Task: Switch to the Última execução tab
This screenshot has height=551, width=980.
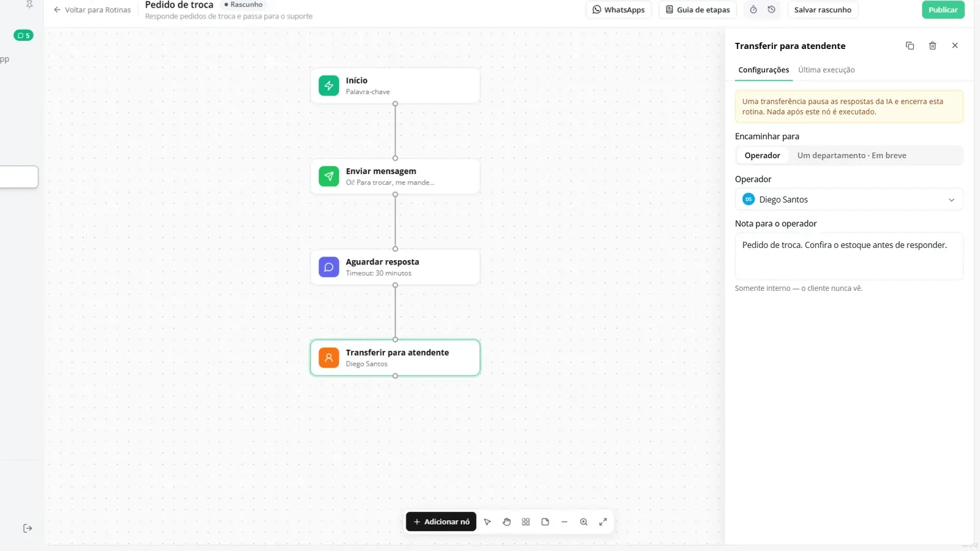Action: click(826, 70)
